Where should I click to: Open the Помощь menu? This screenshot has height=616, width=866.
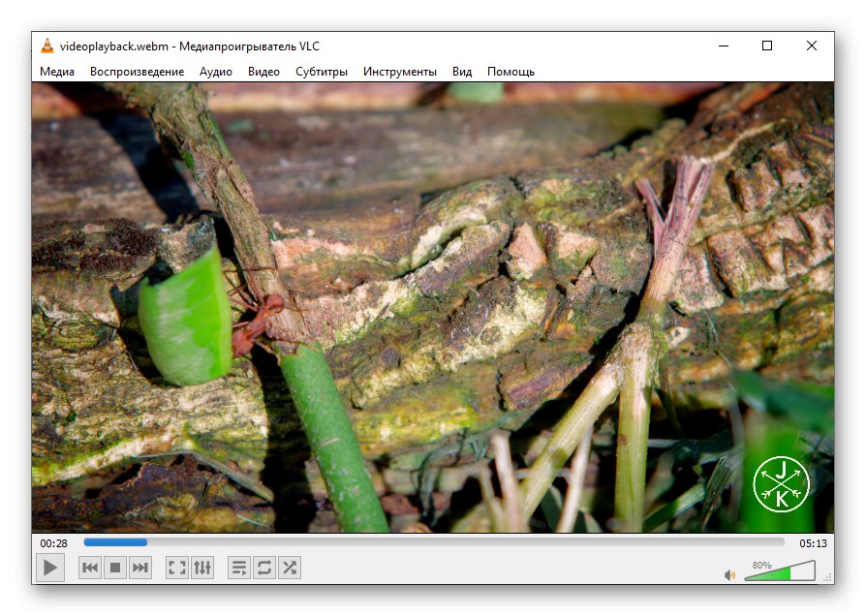510,72
